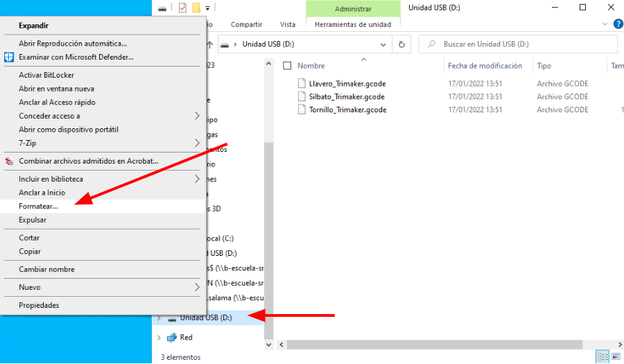
Task: Open the Customize Quick Access Toolbar dropdown
Action: [x=207, y=8]
